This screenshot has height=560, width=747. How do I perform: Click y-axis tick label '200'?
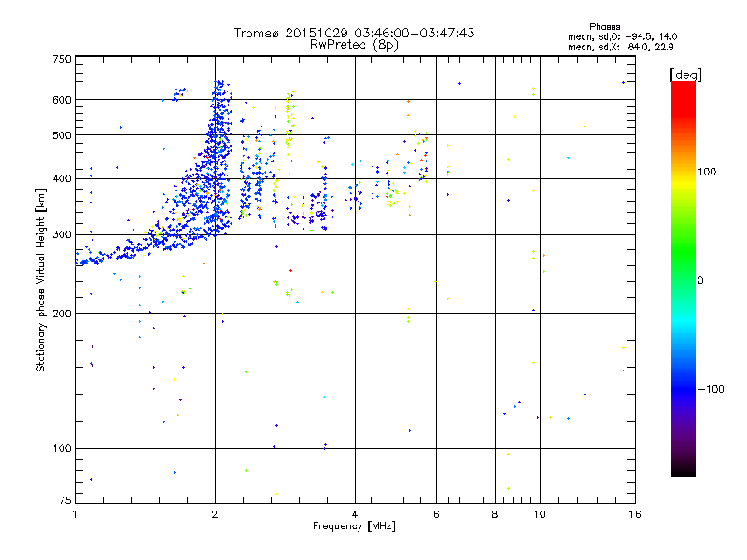pyautogui.click(x=62, y=314)
